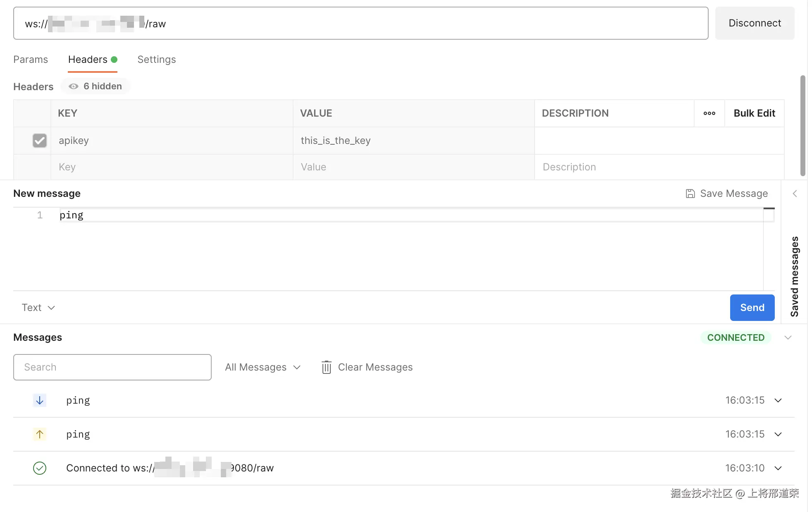Click the Disconnect button
Screen dimensions: 812x512
click(755, 23)
